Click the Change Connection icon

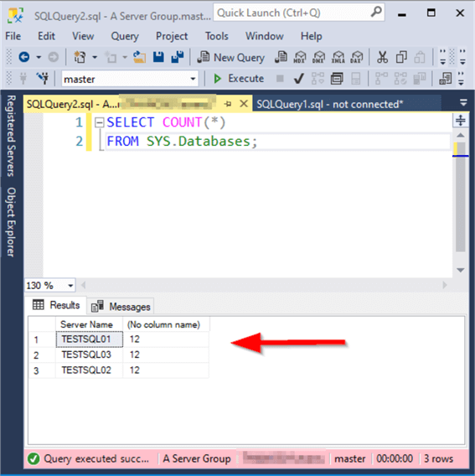coord(43,79)
